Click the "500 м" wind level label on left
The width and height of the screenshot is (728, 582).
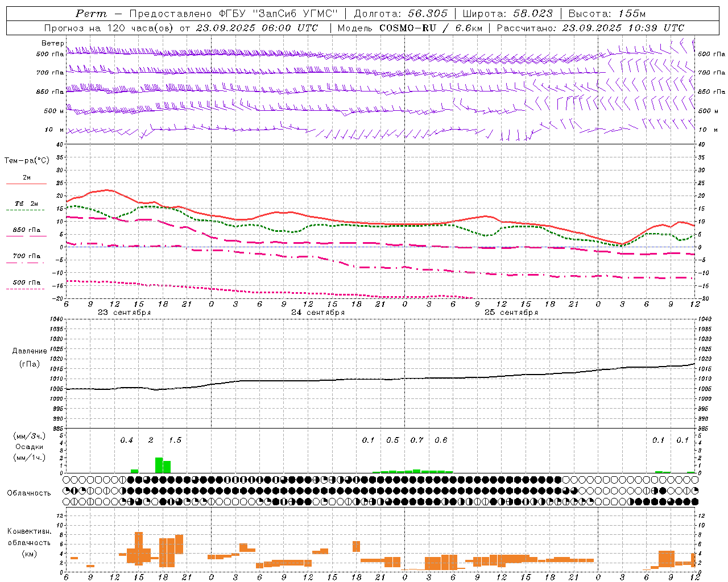(54, 111)
